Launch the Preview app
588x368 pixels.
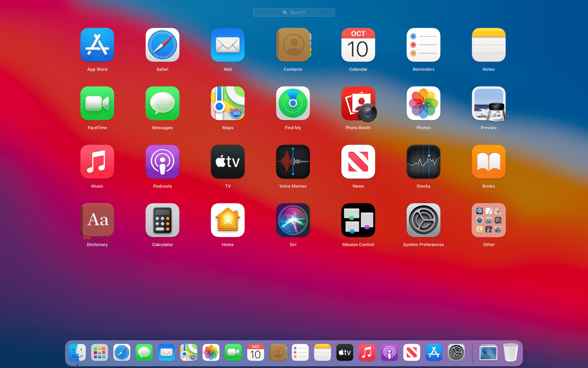(488, 104)
